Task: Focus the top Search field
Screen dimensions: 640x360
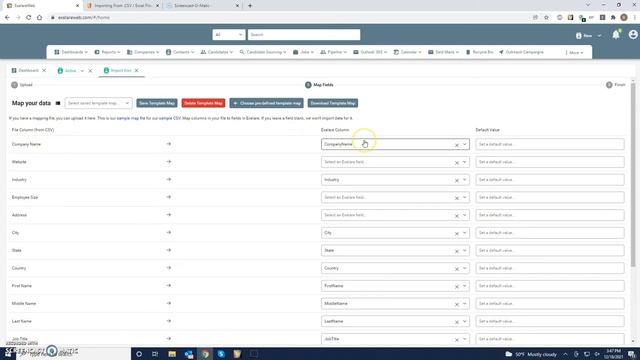Action: 304,35
